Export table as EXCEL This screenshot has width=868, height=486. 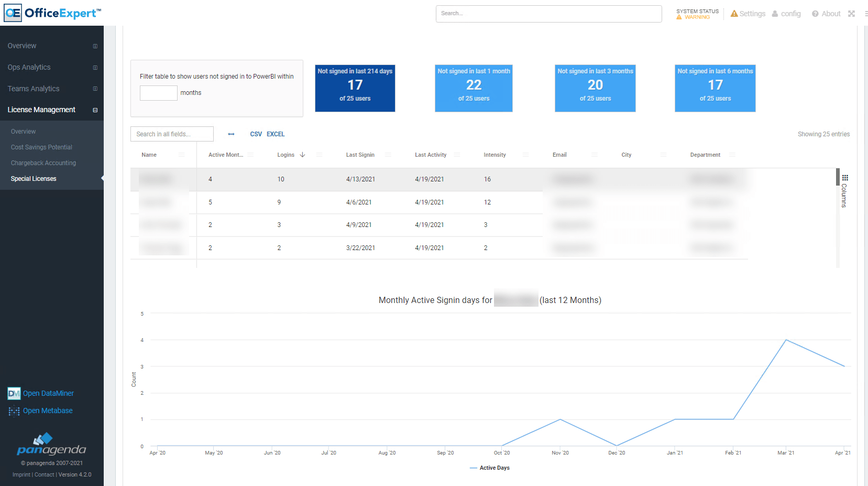click(276, 134)
